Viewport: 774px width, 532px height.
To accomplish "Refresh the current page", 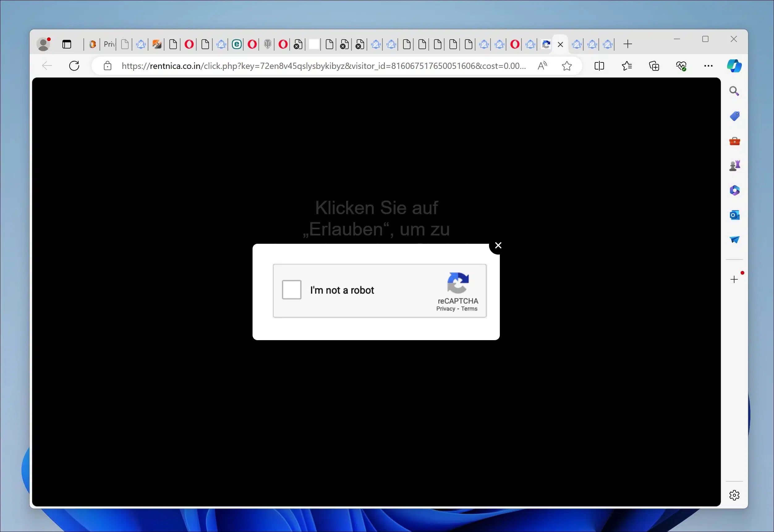I will pyautogui.click(x=74, y=66).
